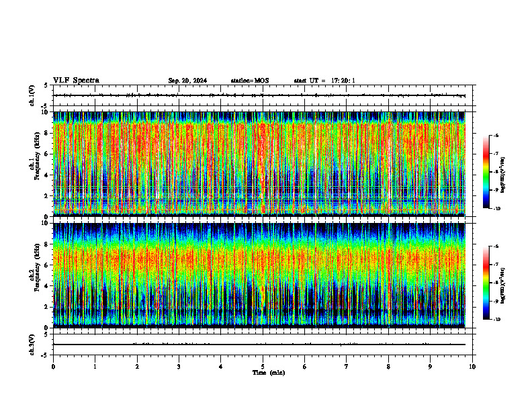The width and height of the screenshot is (532, 411).
Task: Click the ch.1 color scale log(PSD) units label
Action: coord(503,175)
